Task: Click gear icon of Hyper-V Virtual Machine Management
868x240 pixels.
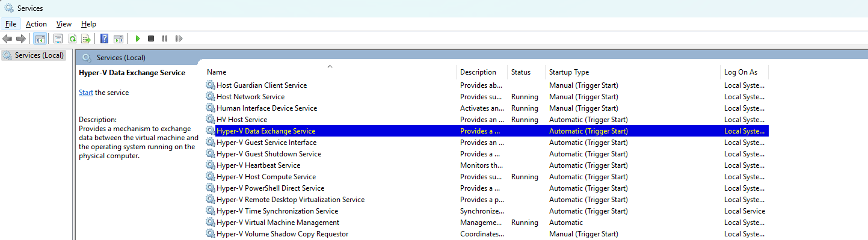Action: [211, 223]
